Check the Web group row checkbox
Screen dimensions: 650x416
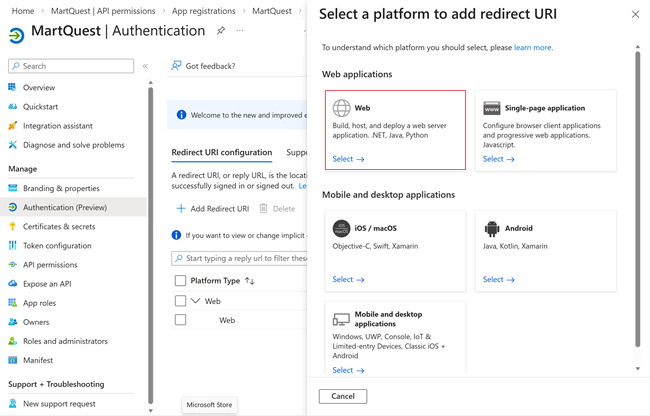pos(180,300)
